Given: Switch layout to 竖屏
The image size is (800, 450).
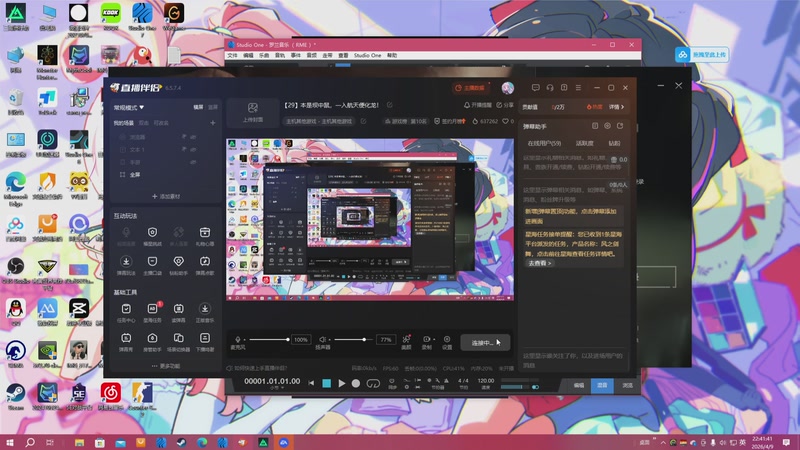Looking at the screenshot, I should 213,107.
